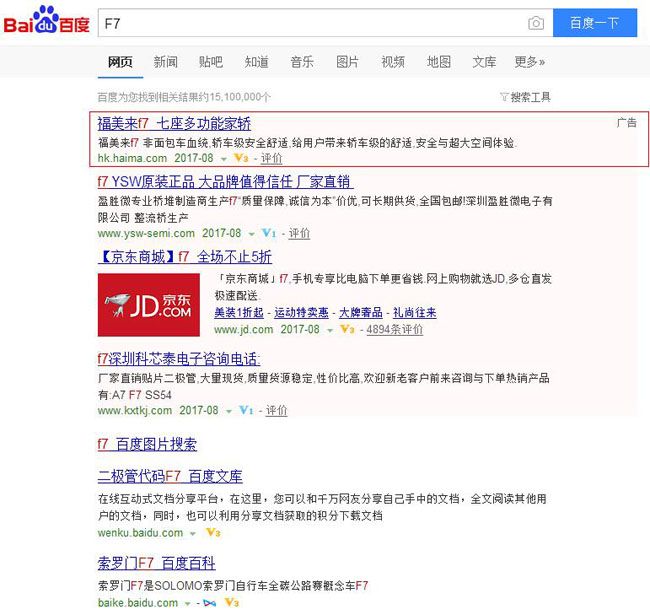This screenshot has height=615, width=650.
Task: Expand dropdown arrow beside hk.haima.com
Action: (224, 159)
